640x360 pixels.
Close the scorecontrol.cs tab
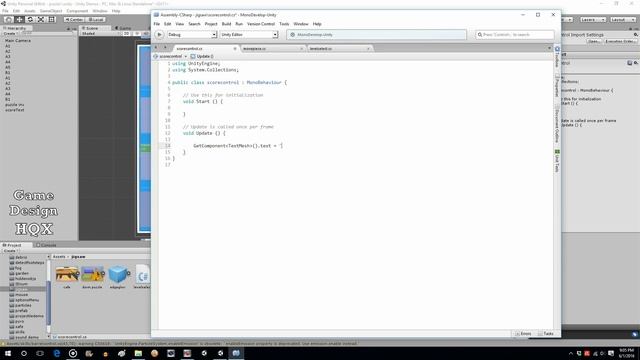235,49
